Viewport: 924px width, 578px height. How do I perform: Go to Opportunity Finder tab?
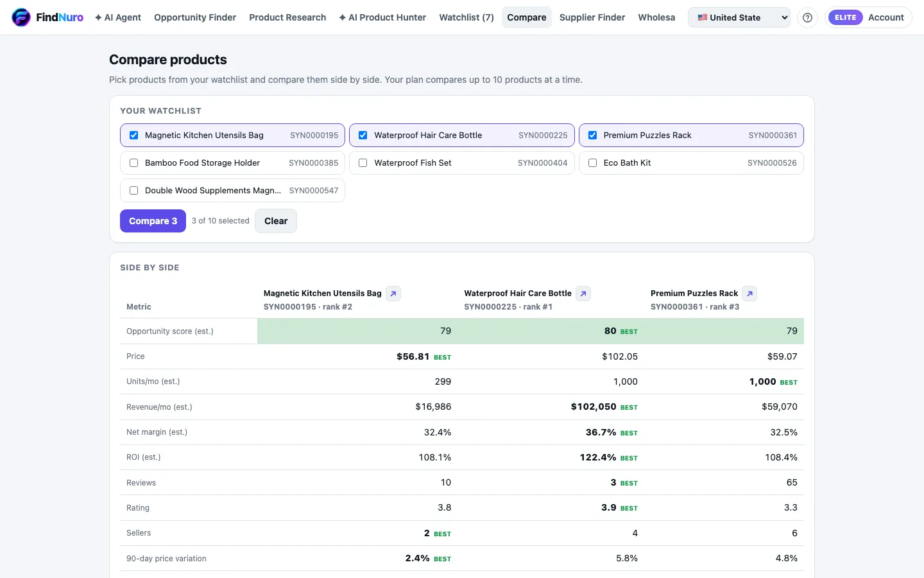click(195, 17)
